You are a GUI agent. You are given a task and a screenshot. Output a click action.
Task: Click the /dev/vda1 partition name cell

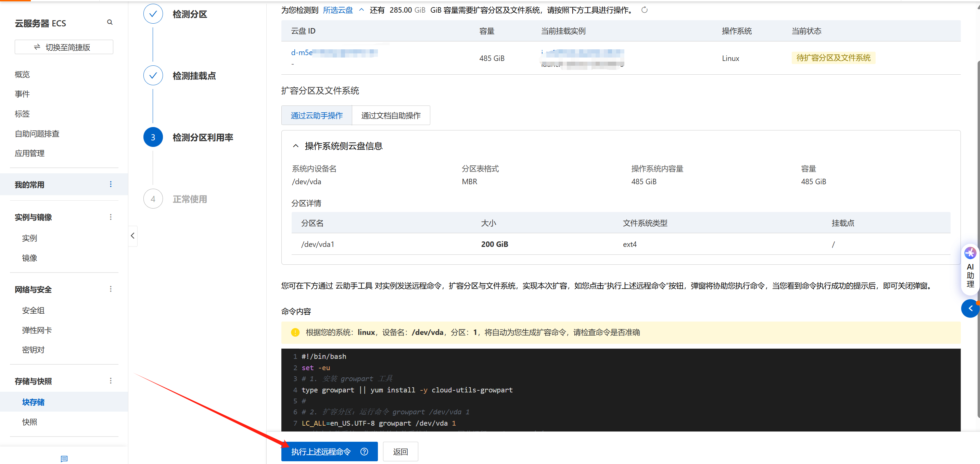(x=318, y=244)
